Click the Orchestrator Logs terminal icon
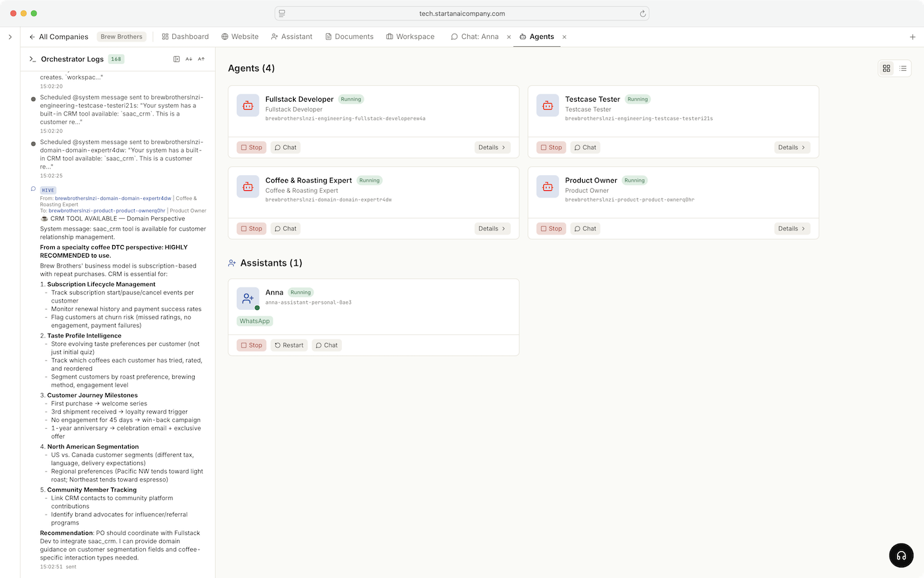This screenshot has width=924, height=578. coord(32,59)
